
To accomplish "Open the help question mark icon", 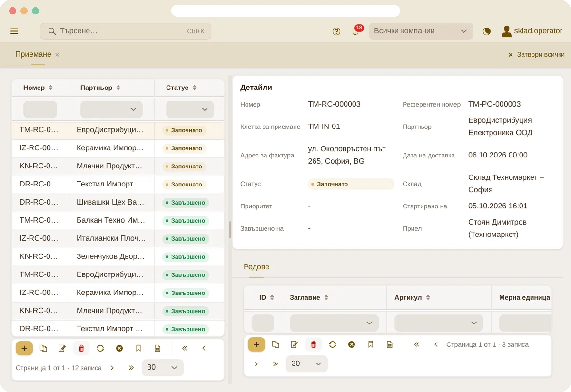I will pyautogui.click(x=336, y=31).
